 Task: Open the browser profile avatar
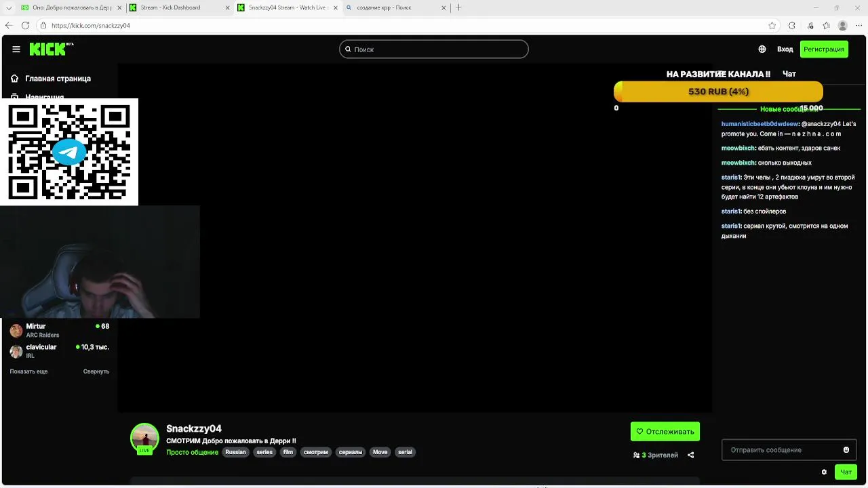pos(843,26)
